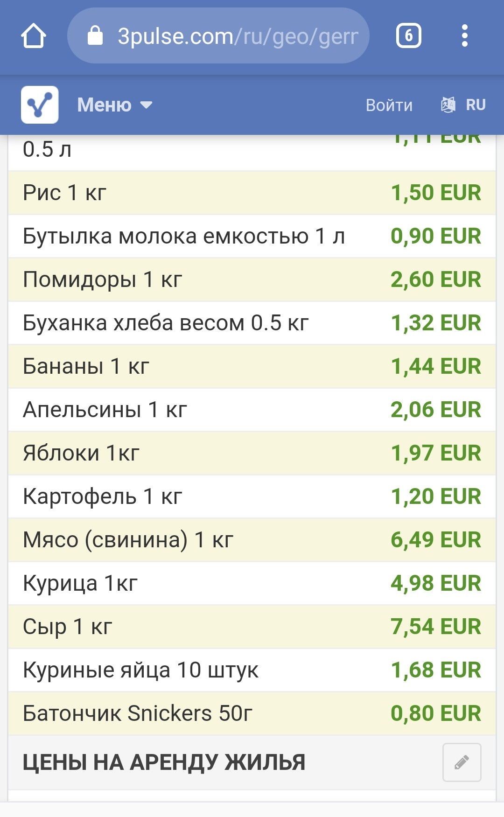Open the tab switcher showing 6 tabs
504x817 pixels.
click(409, 36)
